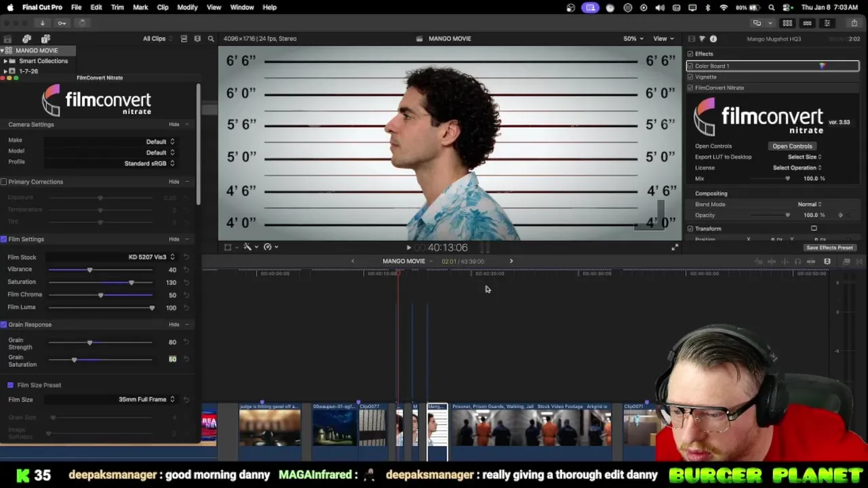Open the Trim menu
Image resolution: width=868 pixels, height=488 pixels.
tap(117, 7)
